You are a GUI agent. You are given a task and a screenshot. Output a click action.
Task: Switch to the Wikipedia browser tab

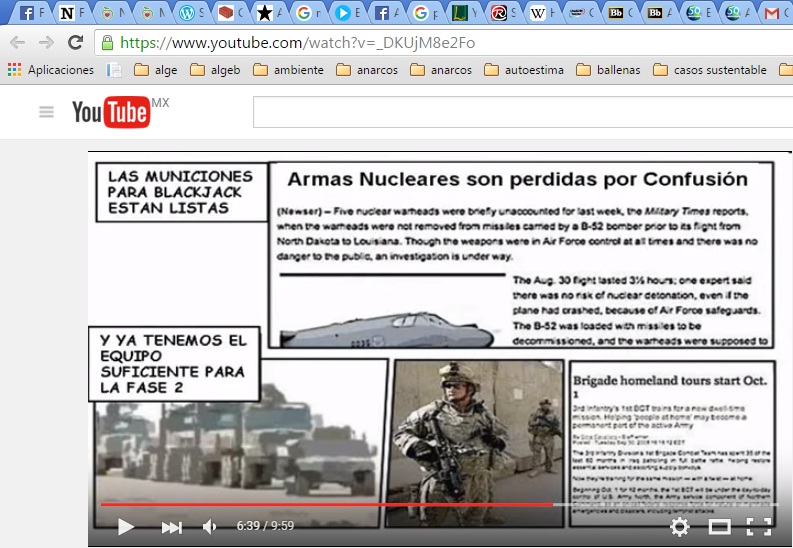pos(539,13)
